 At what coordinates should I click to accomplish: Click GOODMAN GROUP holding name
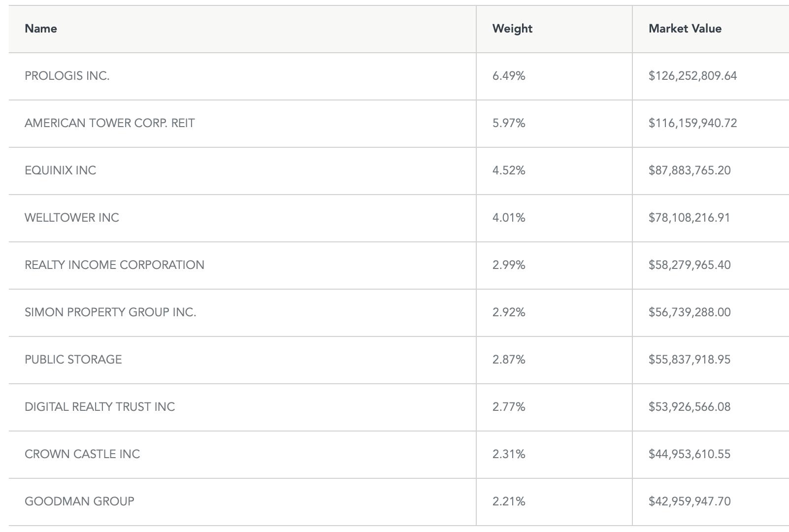coord(79,501)
